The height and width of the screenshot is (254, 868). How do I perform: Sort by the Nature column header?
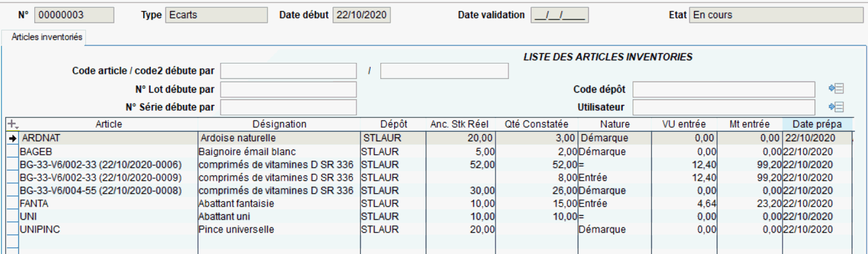[x=614, y=124]
